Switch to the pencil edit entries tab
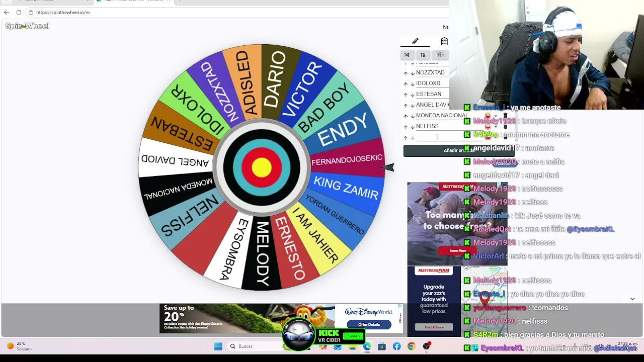This screenshot has width=644, height=362. click(415, 41)
